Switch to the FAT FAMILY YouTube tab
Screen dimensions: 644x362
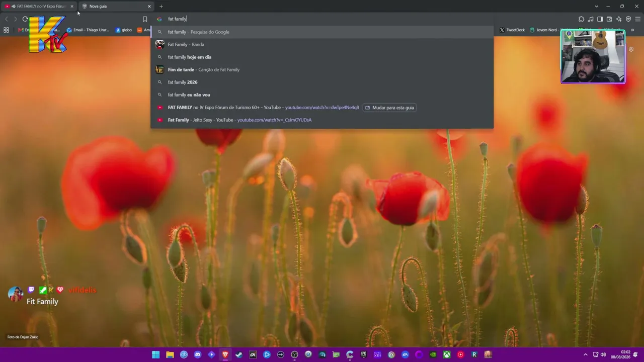(38, 7)
